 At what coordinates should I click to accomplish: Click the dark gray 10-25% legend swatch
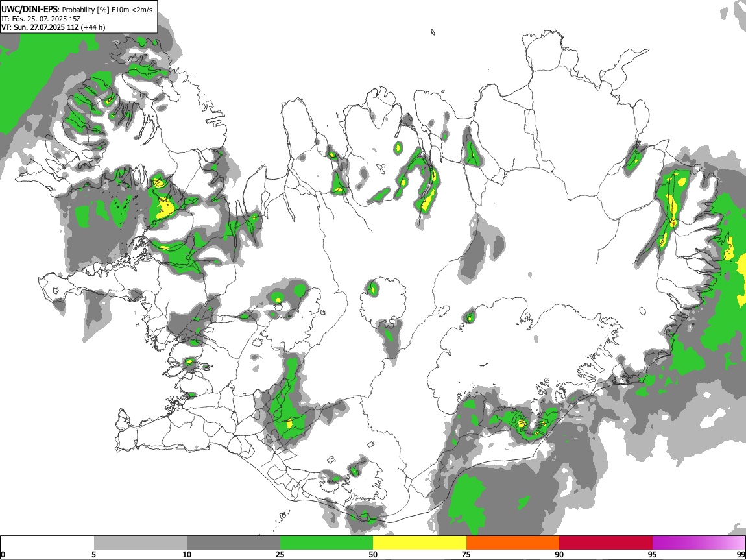click(x=234, y=542)
